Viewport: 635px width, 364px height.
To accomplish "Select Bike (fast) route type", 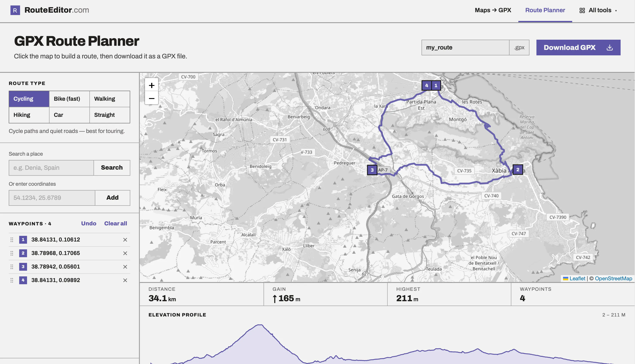I will click(69, 99).
